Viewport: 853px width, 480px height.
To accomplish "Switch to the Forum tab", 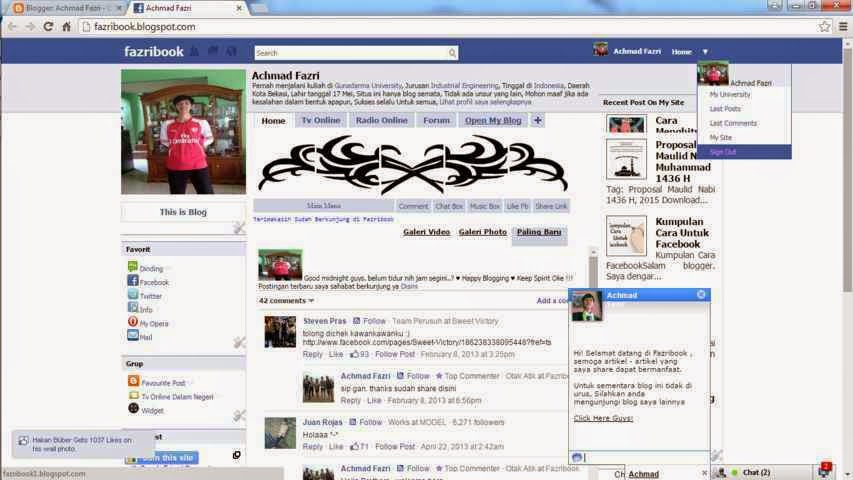I will 436,120.
